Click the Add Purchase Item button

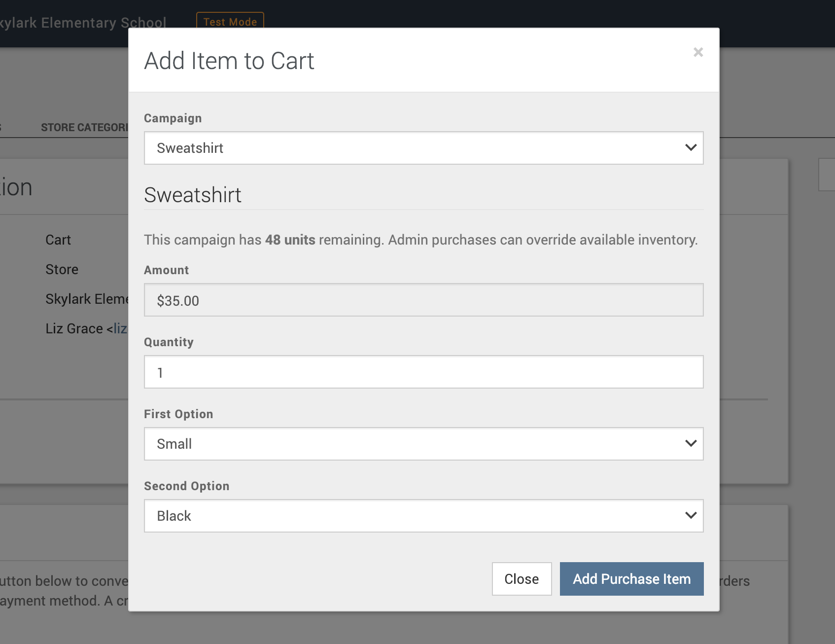(631, 579)
